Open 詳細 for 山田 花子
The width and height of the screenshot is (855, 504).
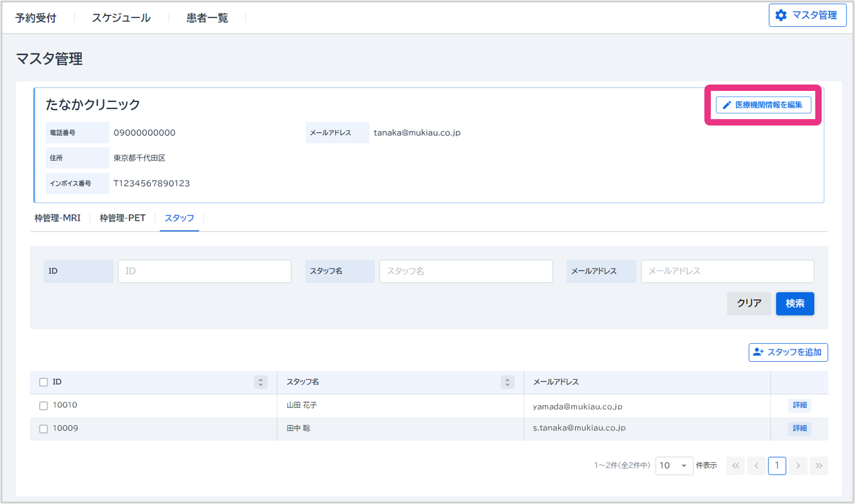(x=799, y=405)
